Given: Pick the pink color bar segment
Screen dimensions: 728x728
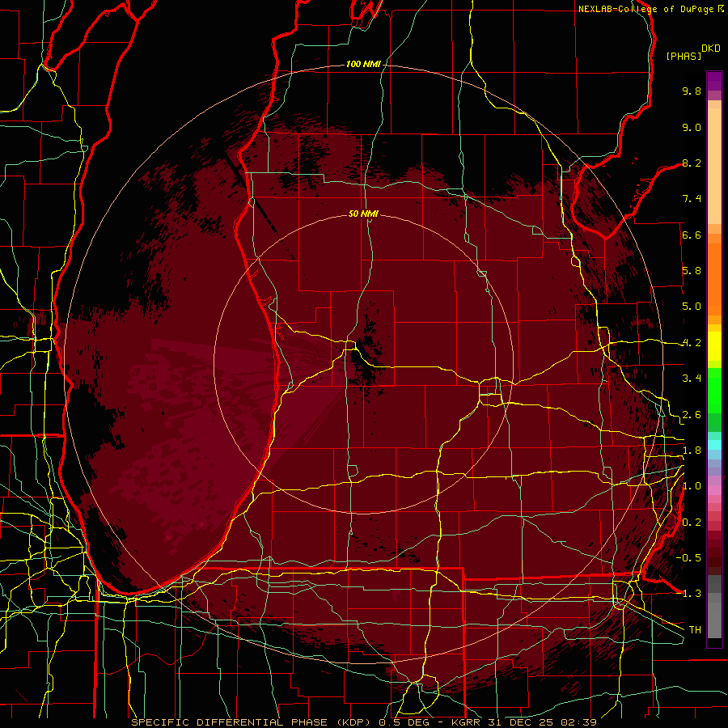Looking at the screenshot, I should tap(714, 490).
